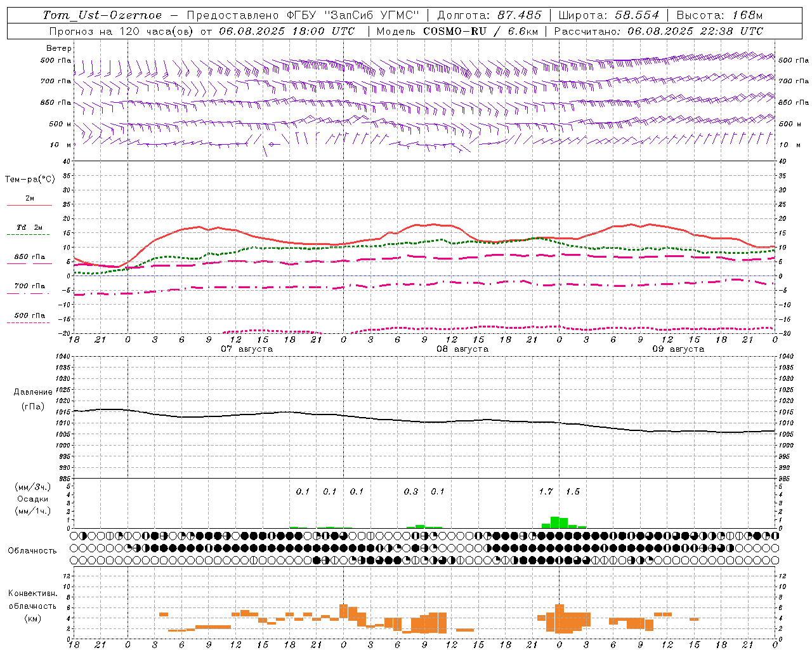
Task: Click the 500 м wind level label on the left
Action: pyautogui.click(x=60, y=124)
